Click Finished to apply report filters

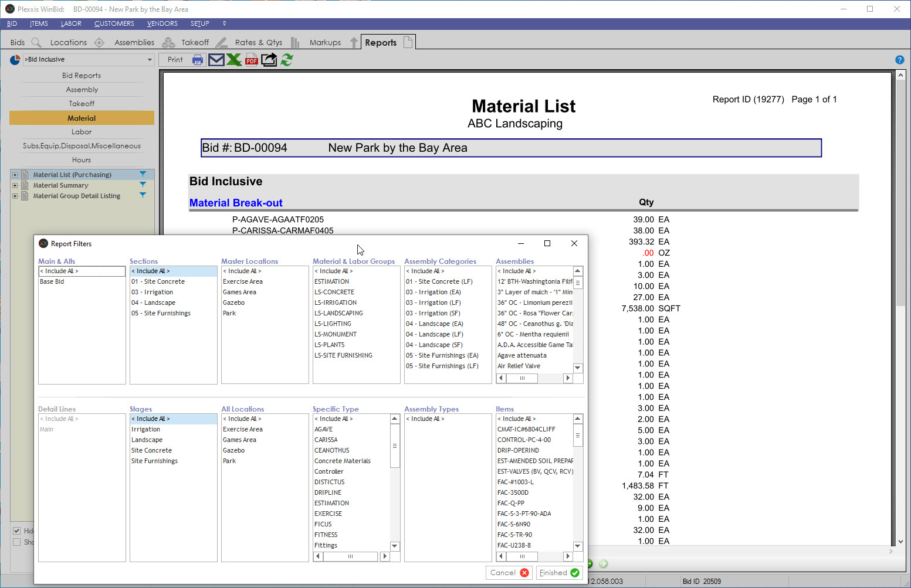tap(559, 573)
